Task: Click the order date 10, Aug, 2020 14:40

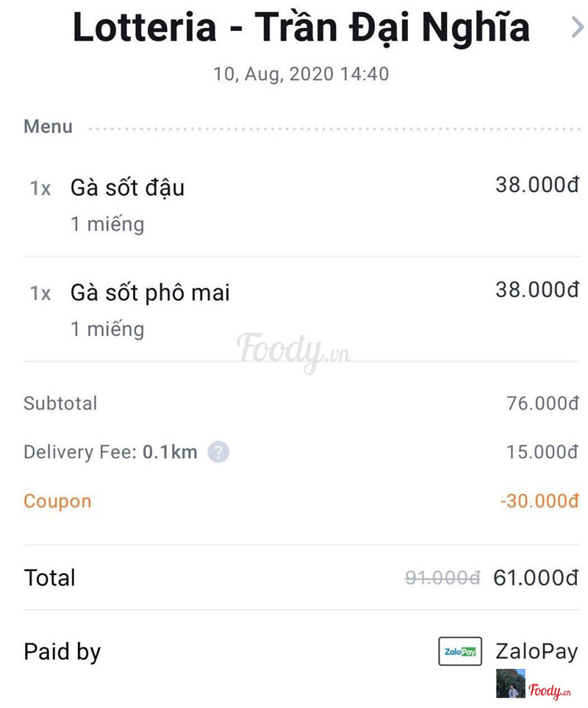Action: [x=301, y=74]
